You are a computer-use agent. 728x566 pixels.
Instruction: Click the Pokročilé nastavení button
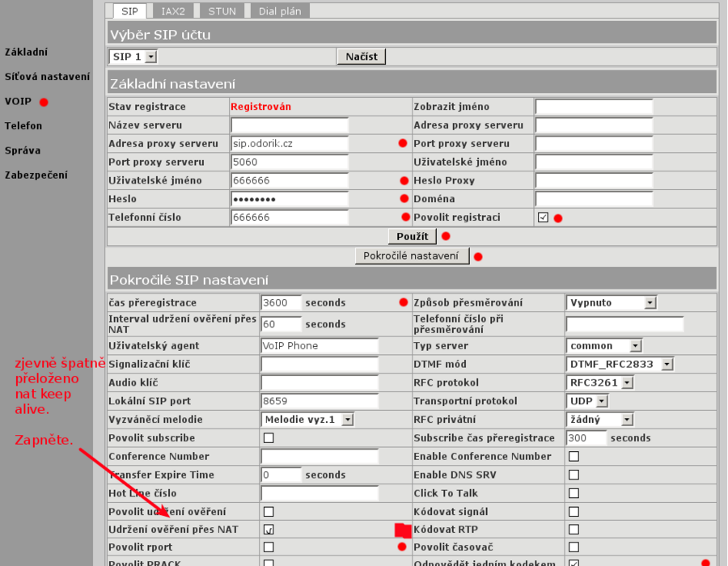click(x=412, y=256)
